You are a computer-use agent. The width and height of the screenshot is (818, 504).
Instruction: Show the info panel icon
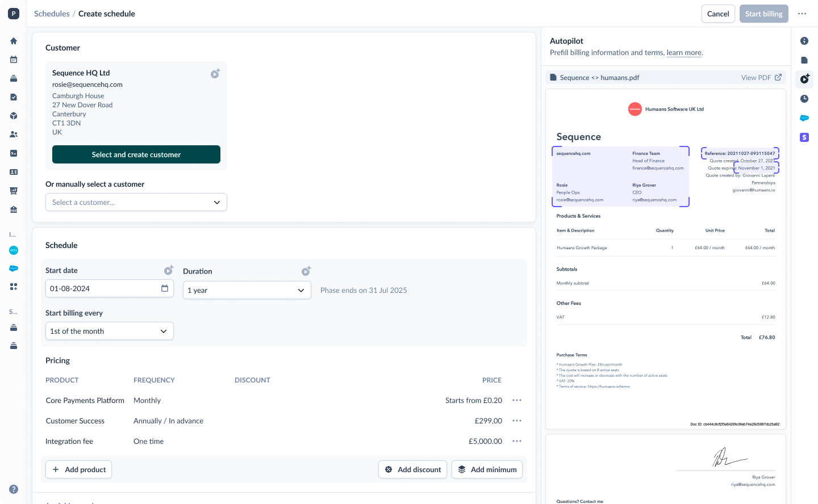tap(804, 41)
